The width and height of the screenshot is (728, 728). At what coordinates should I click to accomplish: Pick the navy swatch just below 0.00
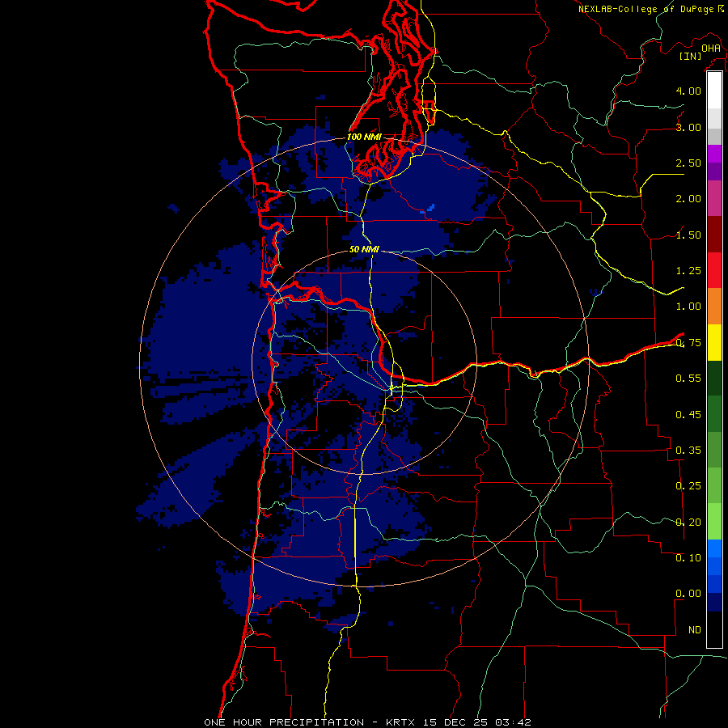point(714,603)
